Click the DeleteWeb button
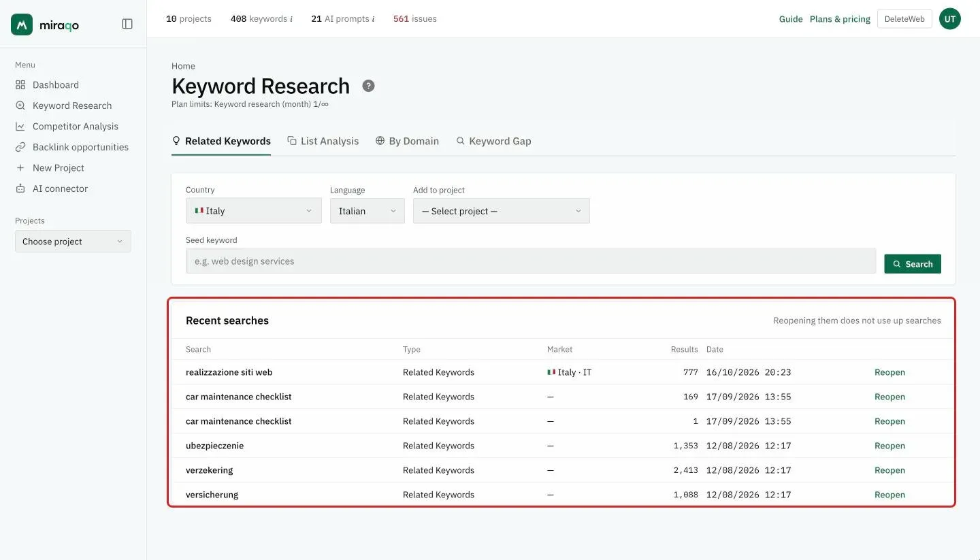Viewport: 980px width, 560px height. point(904,19)
